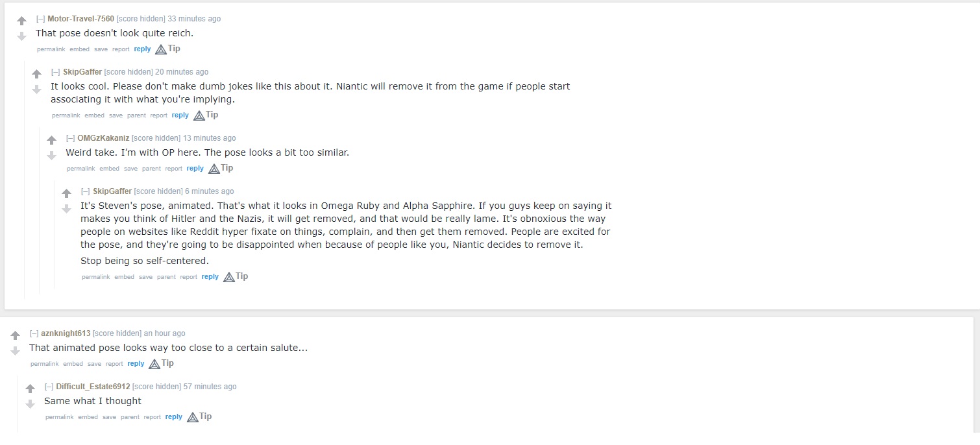Upvote SkipGaffer's 20 minutes ago comment
Viewport: 980px width, 445px height.
pos(36,75)
